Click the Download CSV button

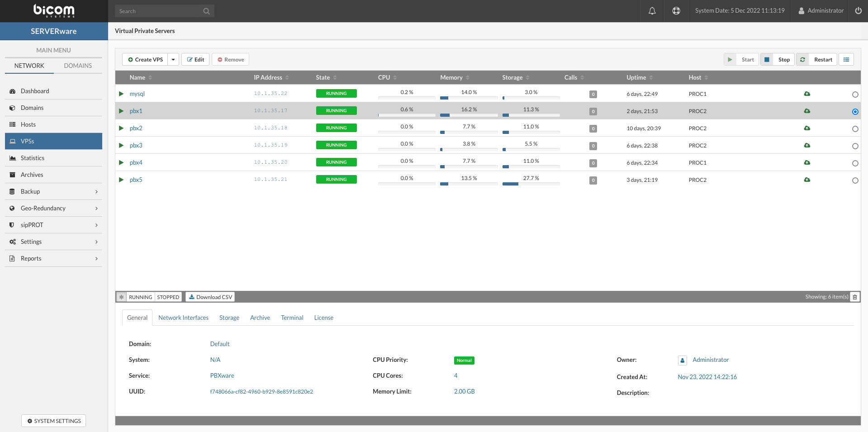tap(210, 297)
